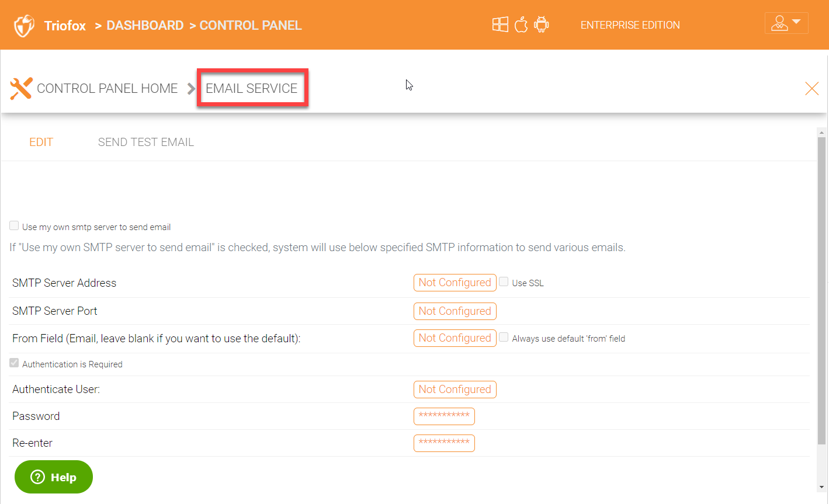Click the Password label text
Screen dimensions: 829x504
click(36, 416)
